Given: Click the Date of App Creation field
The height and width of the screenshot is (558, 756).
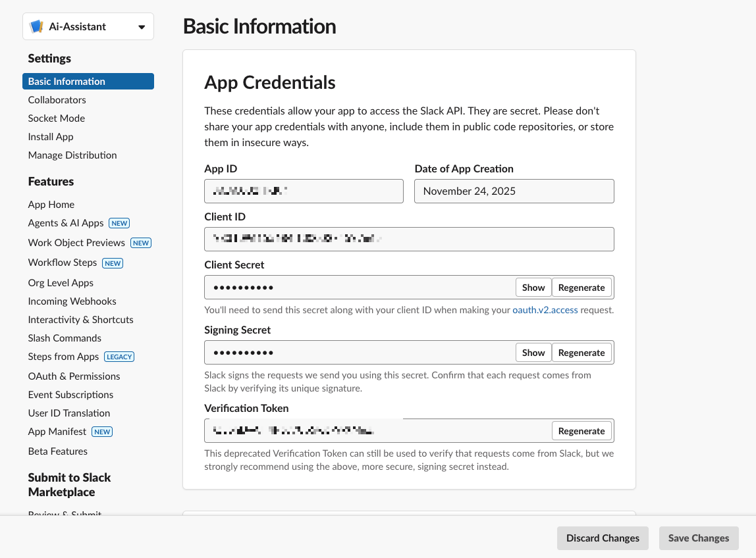Looking at the screenshot, I should point(514,191).
